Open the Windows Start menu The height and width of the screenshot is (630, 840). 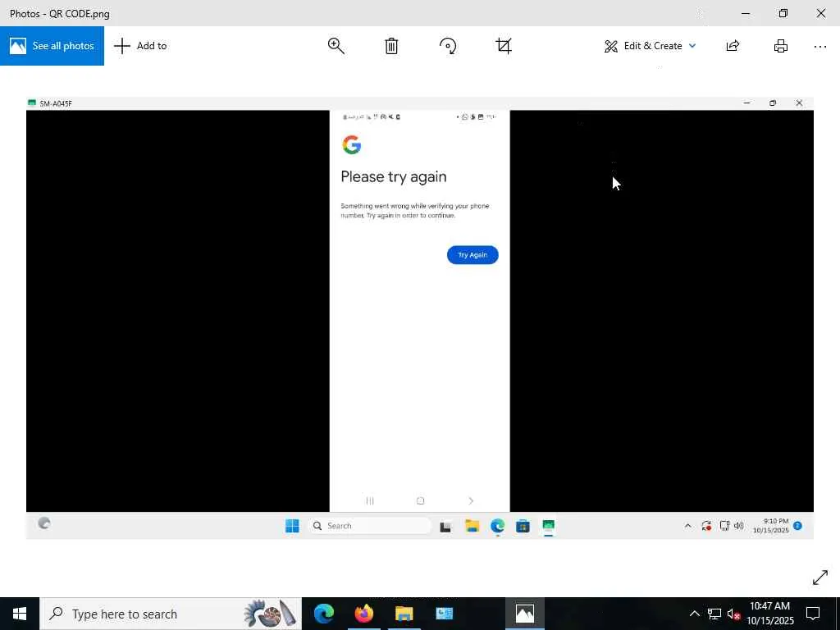(x=20, y=614)
